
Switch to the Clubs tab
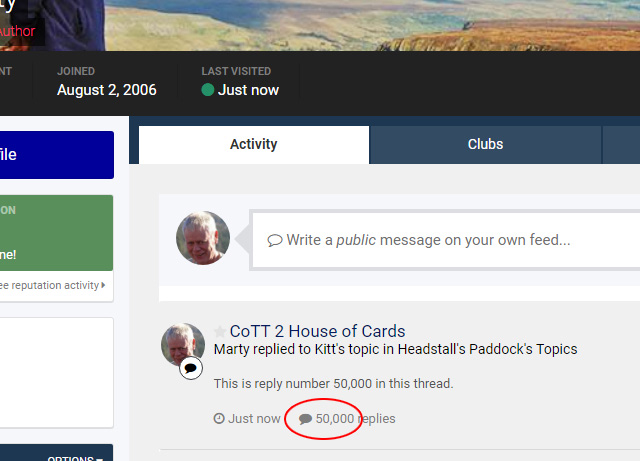(485, 145)
